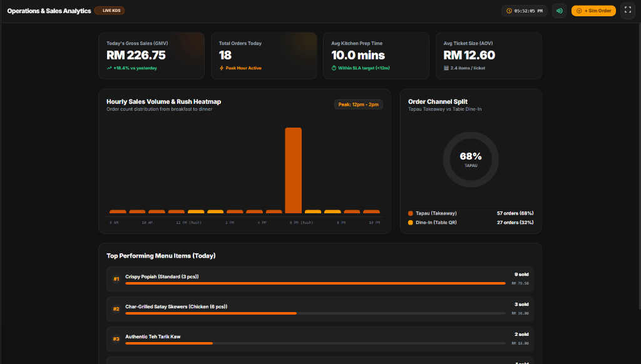
Task: Click the RM 18.00 revenue value
Action: pos(520,343)
